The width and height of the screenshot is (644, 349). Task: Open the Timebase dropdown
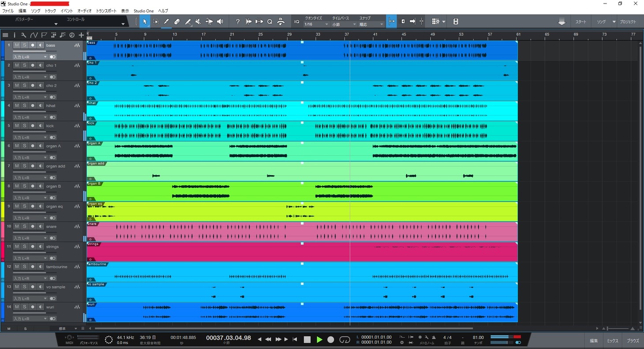tap(344, 25)
